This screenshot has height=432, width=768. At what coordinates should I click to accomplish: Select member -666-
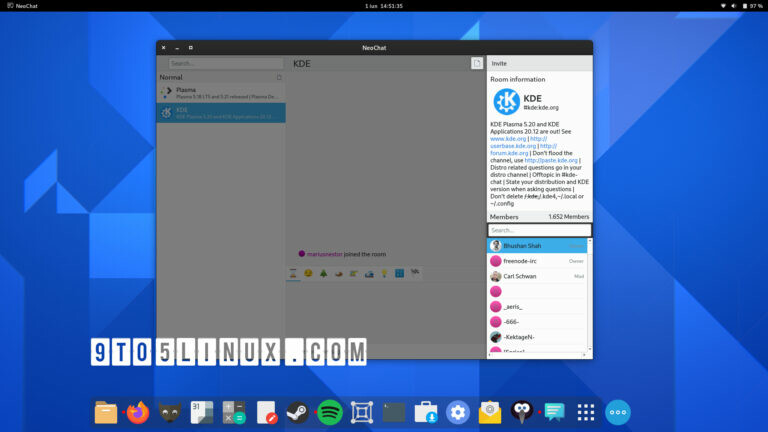[537, 322]
